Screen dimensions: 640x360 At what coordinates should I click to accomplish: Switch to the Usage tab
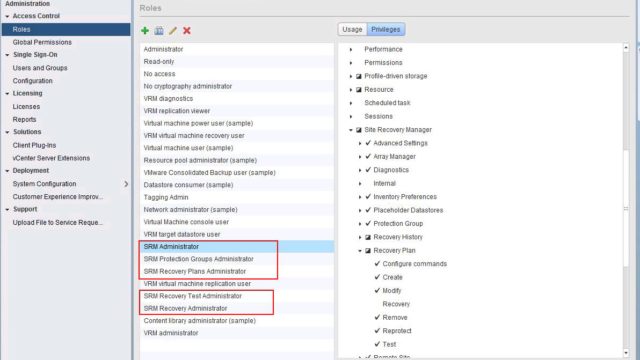(x=352, y=29)
